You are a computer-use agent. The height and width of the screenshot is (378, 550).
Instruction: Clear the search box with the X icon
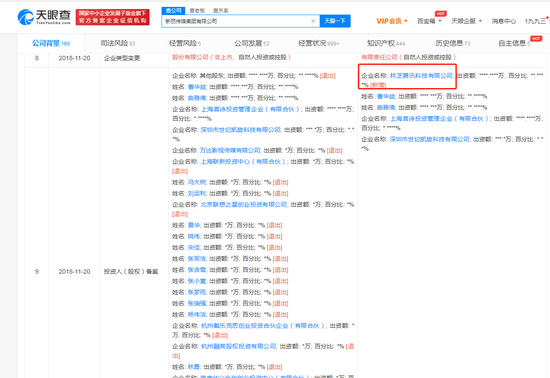click(313, 21)
